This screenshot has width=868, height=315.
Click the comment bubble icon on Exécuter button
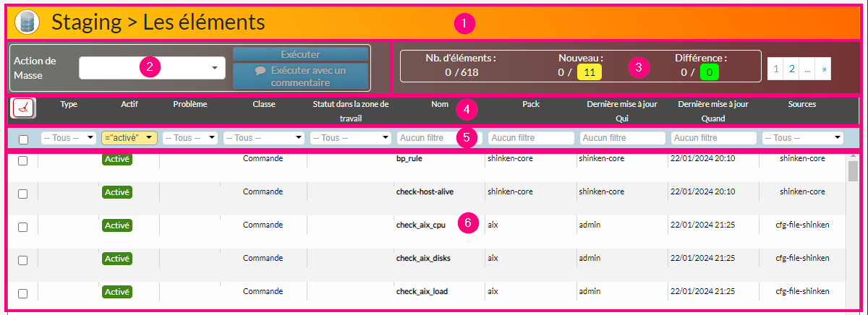click(x=260, y=71)
